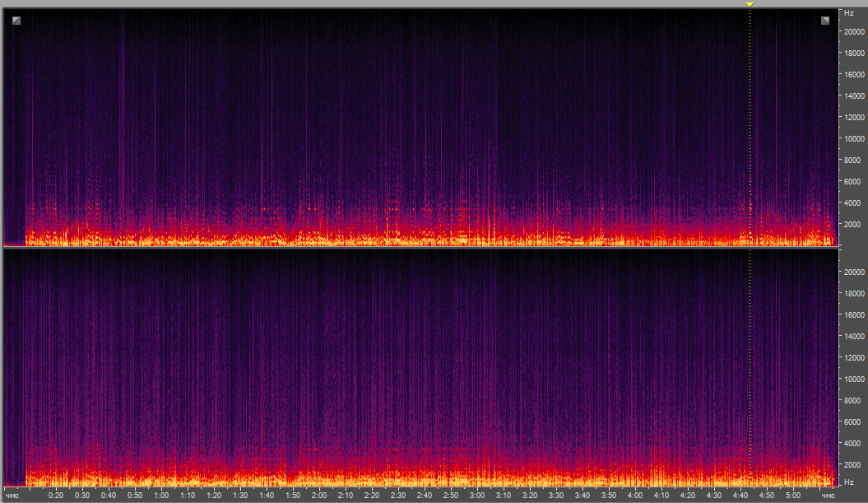
Task: Click the 4:20 mark on the time ruler
Action: click(x=688, y=496)
